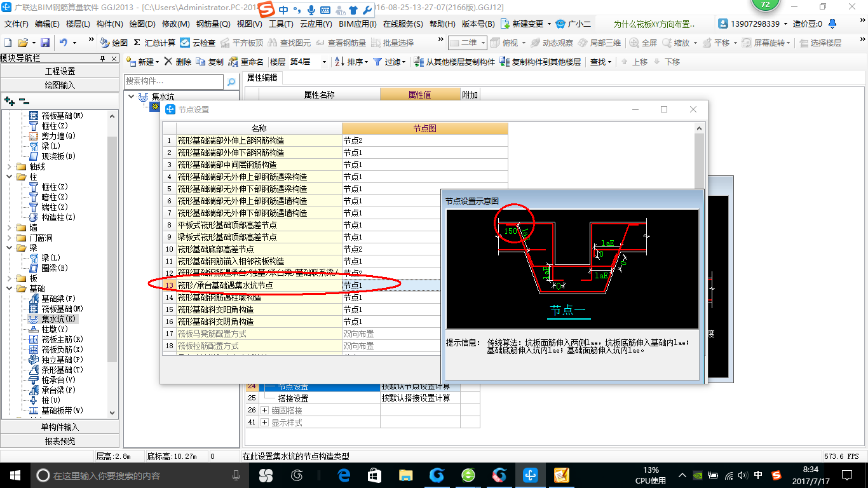Open 构件(N) menu
Screen dimensions: 868x488
pyautogui.click(x=109, y=24)
